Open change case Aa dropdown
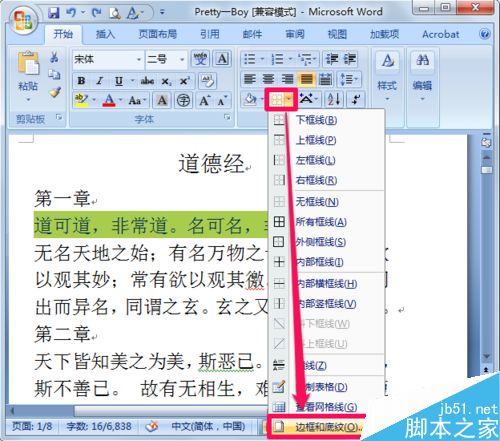The height and width of the screenshot is (441, 500). (x=137, y=100)
